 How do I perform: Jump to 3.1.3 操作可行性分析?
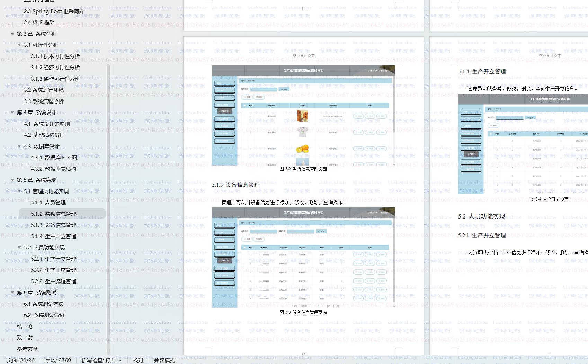tap(55, 79)
